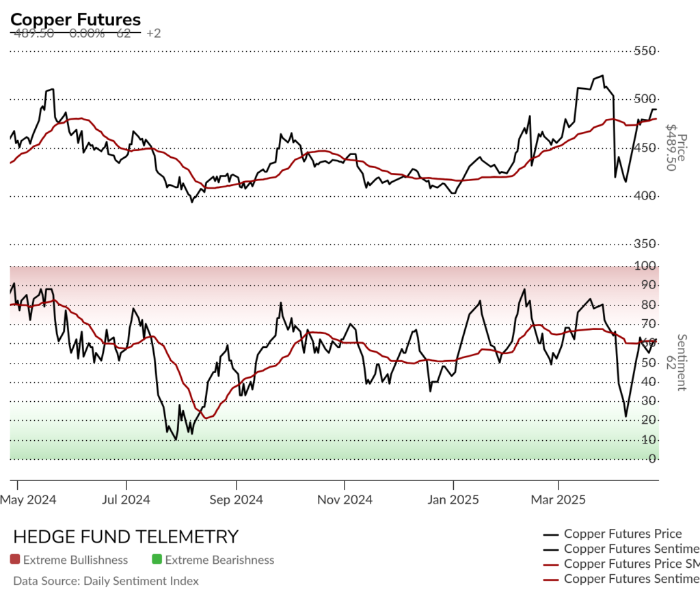This screenshot has height=600, width=700.
Task: Select the Sep 2024 axis marker
Action: pos(236,500)
